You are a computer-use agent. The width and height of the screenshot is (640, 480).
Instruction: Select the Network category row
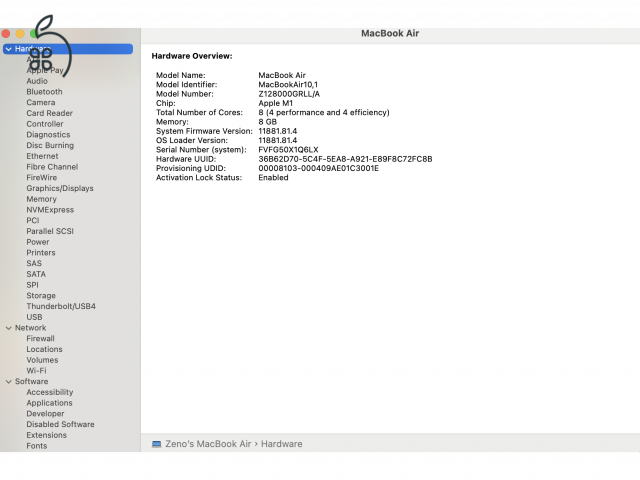click(31, 328)
